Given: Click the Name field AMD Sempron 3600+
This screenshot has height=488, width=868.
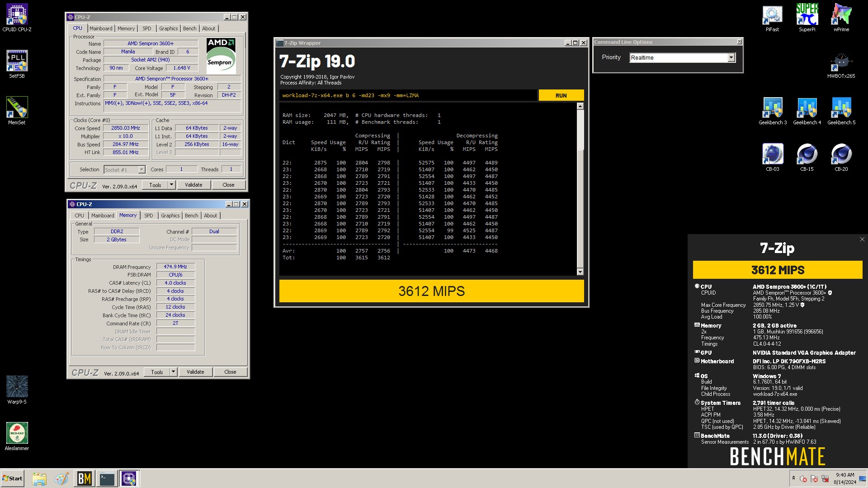Looking at the screenshot, I should point(151,43).
